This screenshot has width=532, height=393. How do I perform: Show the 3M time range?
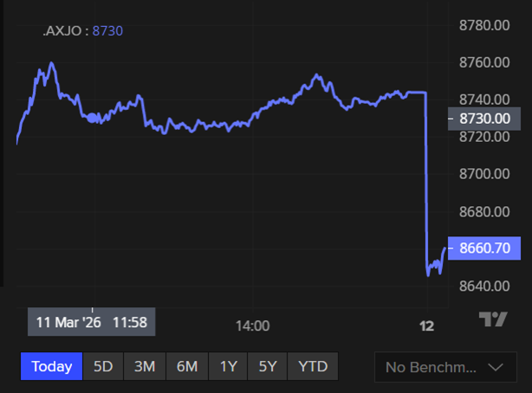[x=145, y=366]
